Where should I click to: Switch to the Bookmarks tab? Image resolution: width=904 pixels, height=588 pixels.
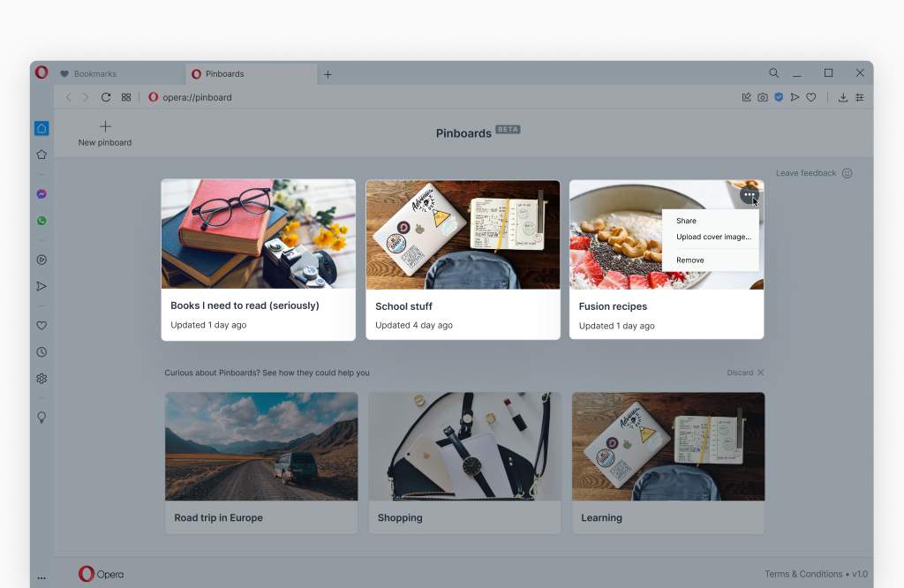(95, 74)
